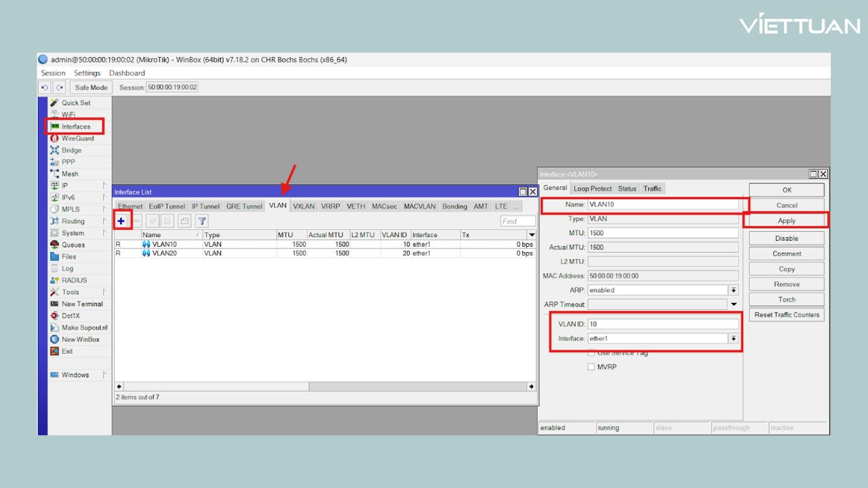Click the redo arrow icon
This screenshot has width=868, height=488.
pos(60,87)
